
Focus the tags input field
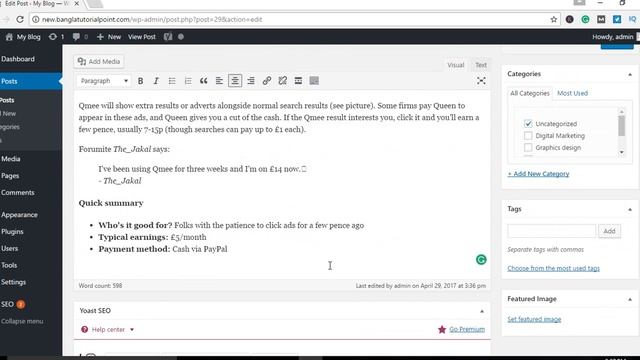pyautogui.click(x=551, y=231)
